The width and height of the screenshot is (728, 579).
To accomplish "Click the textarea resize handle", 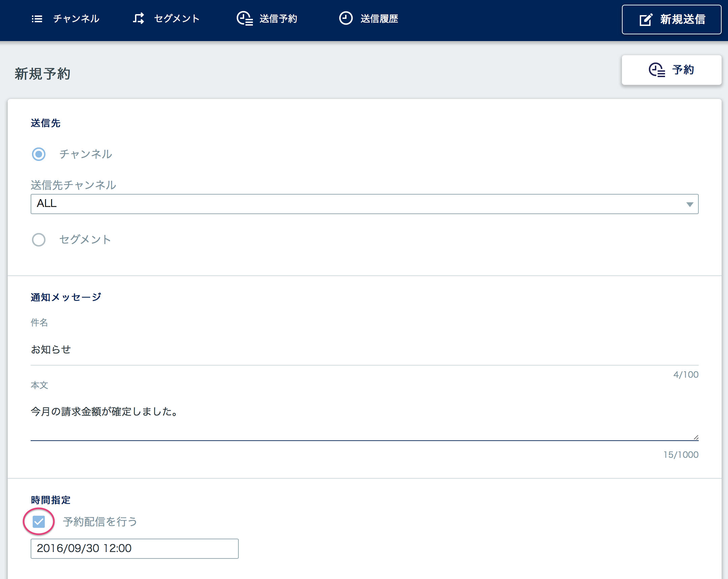I will [x=696, y=438].
